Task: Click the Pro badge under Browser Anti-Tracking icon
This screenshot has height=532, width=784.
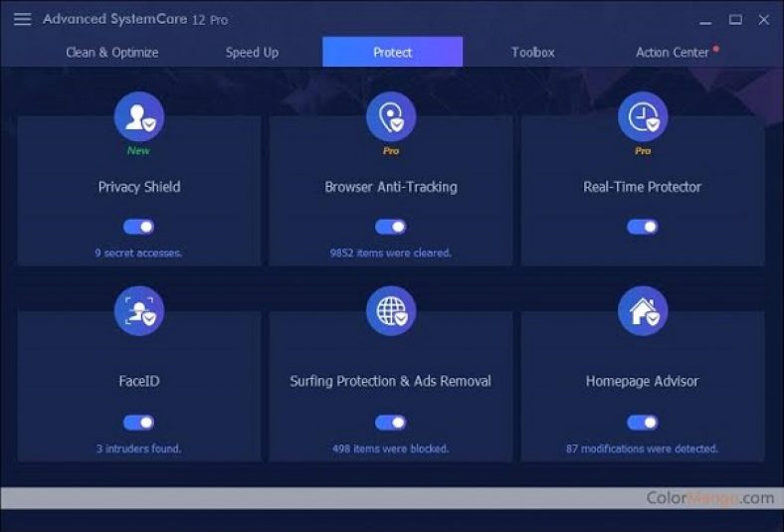Action: pyautogui.click(x=391, y=151)
